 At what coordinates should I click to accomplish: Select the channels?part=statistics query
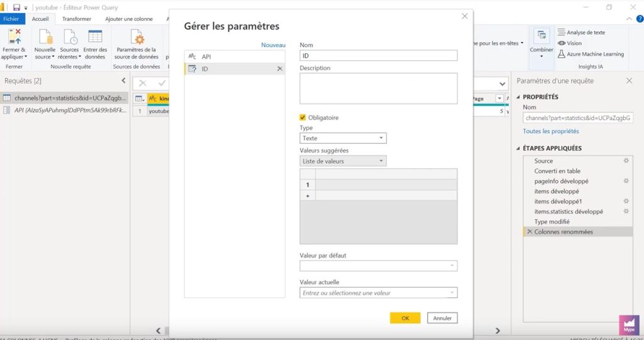click(65, 98)
